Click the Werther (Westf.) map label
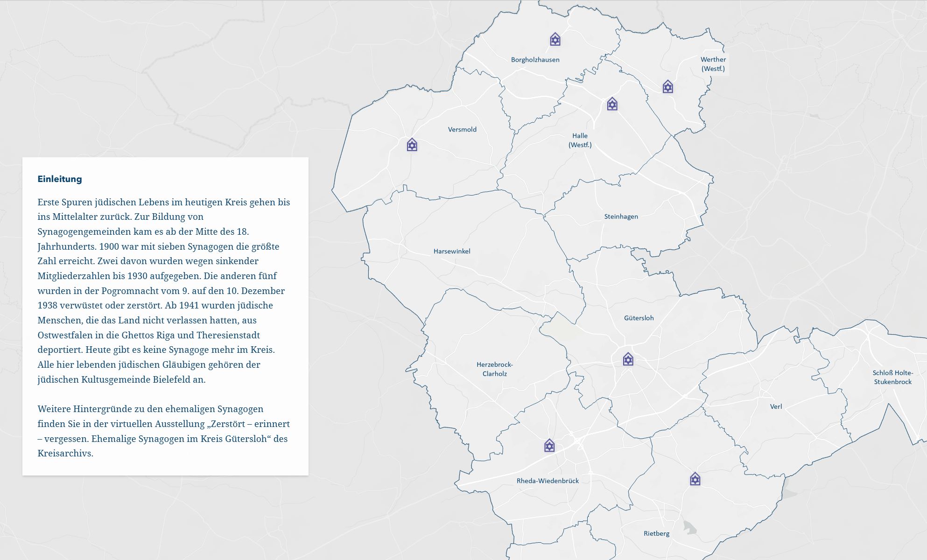The height and width of the screenshot is (560, 927). 713,64
